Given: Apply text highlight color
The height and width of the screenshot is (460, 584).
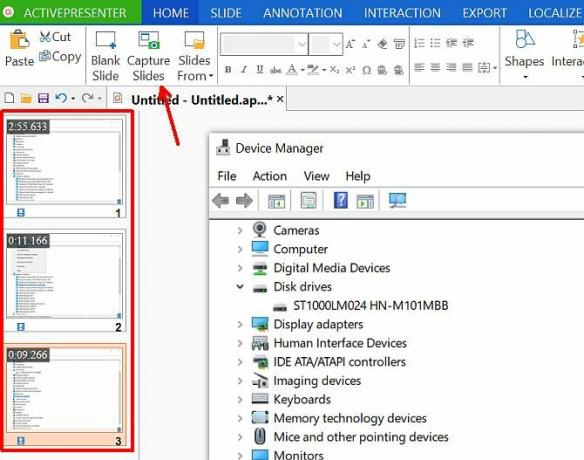Looking at the screenshot, I should pos(313,70).
